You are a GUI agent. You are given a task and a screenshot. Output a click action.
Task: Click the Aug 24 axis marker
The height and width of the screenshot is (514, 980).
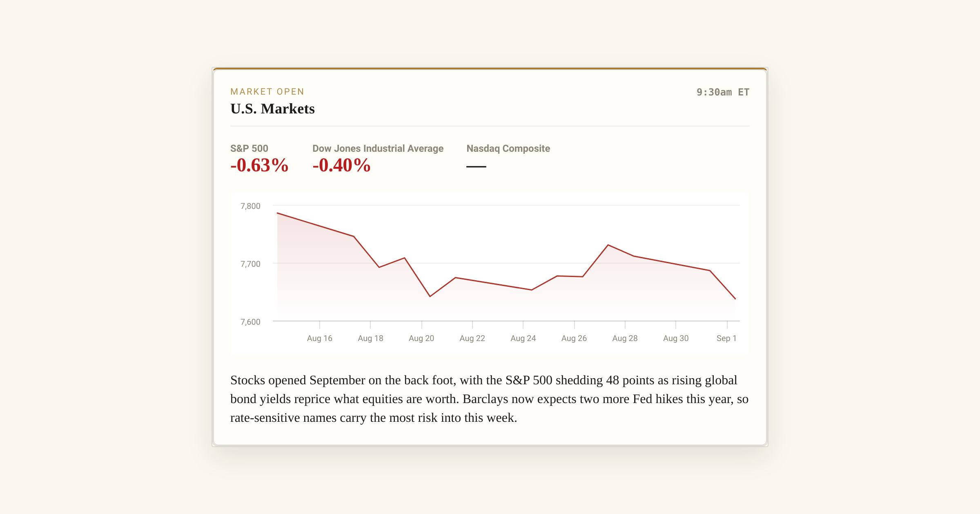click(x=523, y=338)
